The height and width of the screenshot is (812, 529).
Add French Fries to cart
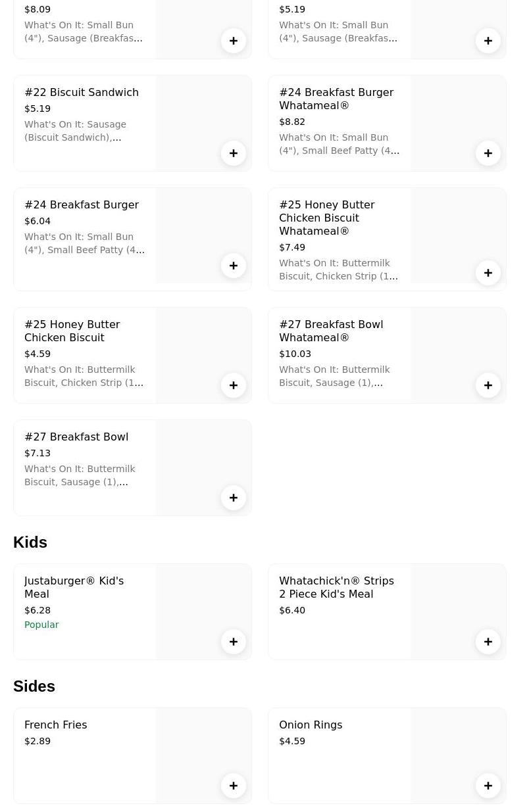pos(234,786)
